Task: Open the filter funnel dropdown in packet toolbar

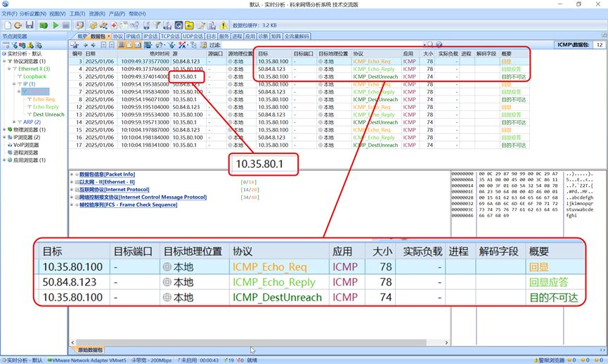Action: 172,45
